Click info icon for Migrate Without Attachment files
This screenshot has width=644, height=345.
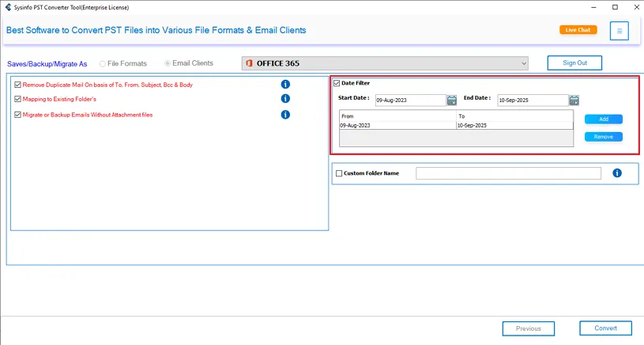[x=285, y=115]
